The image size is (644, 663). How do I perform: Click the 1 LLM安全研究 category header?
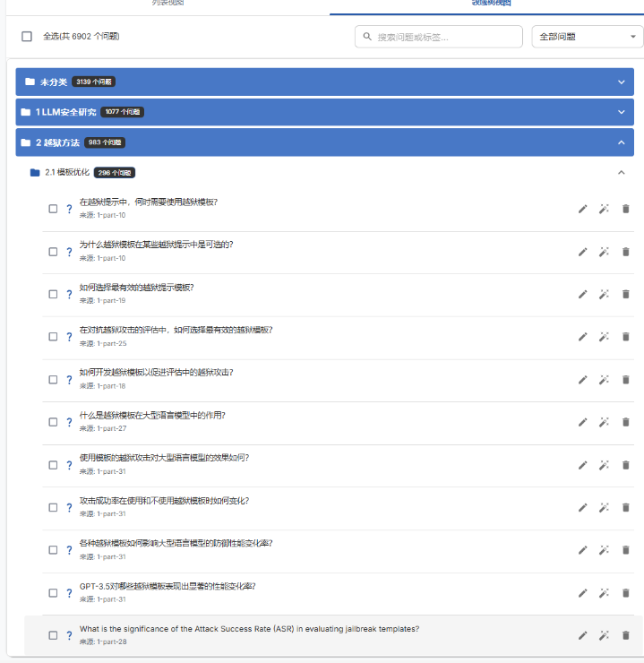click(324, 112)
